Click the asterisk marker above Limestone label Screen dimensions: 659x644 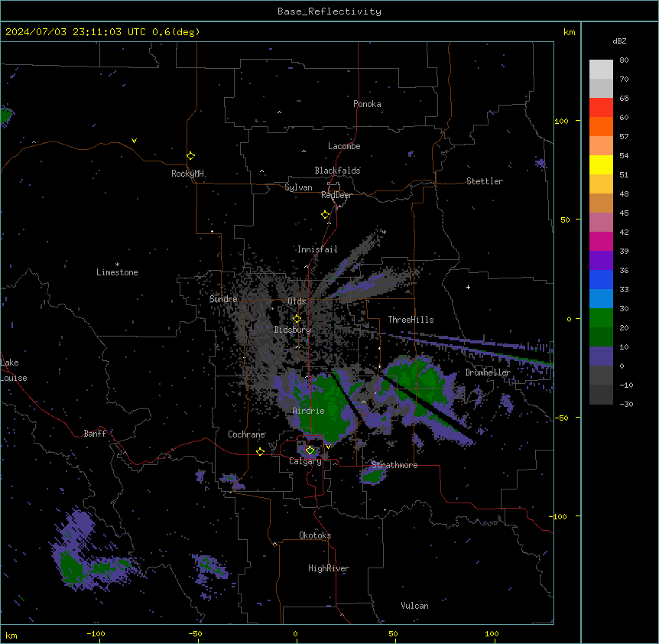(x=117, y=265)
